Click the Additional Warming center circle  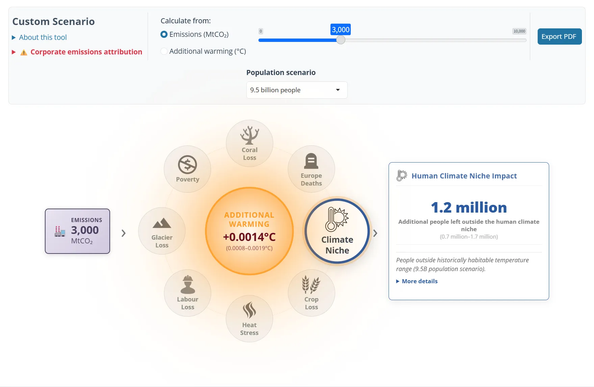[x=249, y=231]
